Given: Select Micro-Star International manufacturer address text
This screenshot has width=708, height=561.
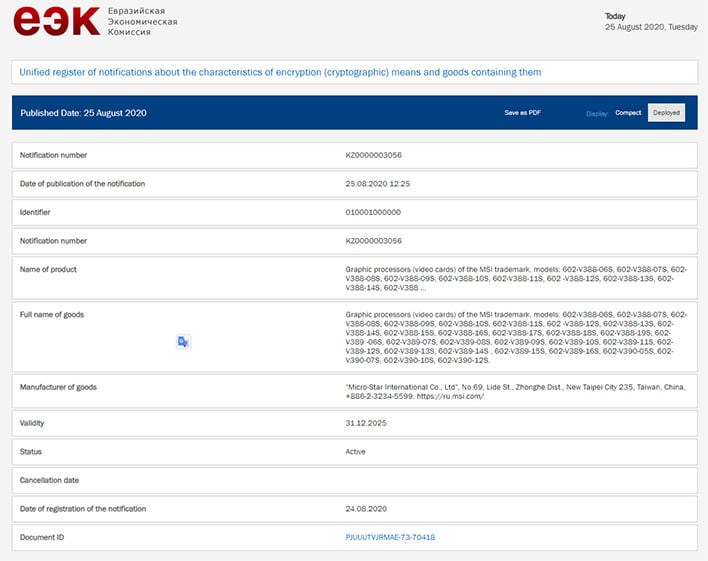Looking at the screenshot, I should click(x=516, y=392).
